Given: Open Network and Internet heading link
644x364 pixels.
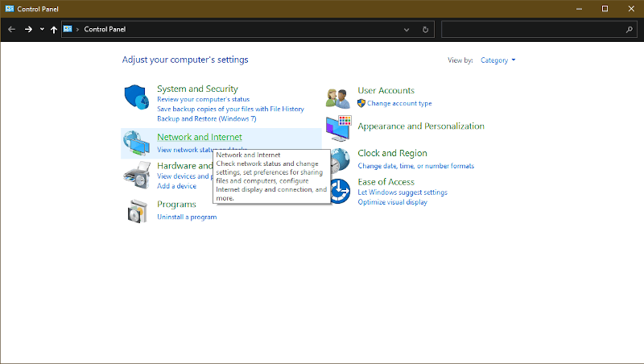Looking at the screenshot, I should [200, 137].
